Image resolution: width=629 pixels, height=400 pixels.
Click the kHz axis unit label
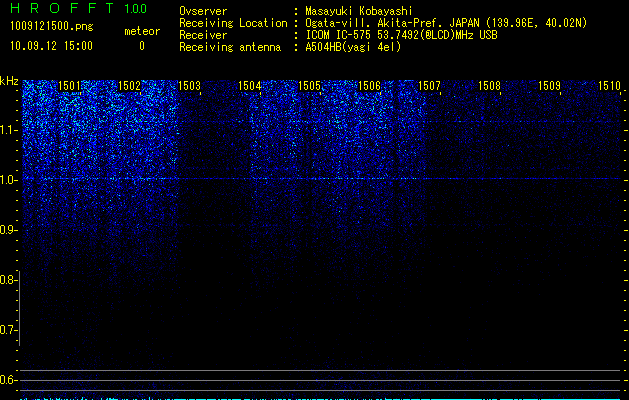pos(9,81)
